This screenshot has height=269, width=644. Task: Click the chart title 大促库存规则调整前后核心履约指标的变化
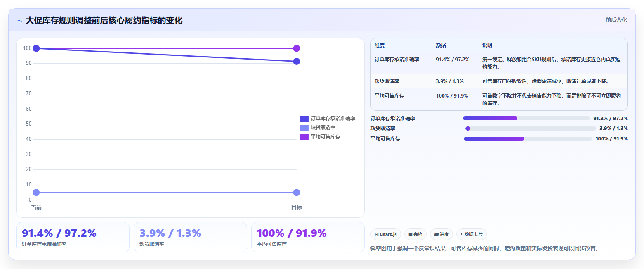tap(104, 21)
